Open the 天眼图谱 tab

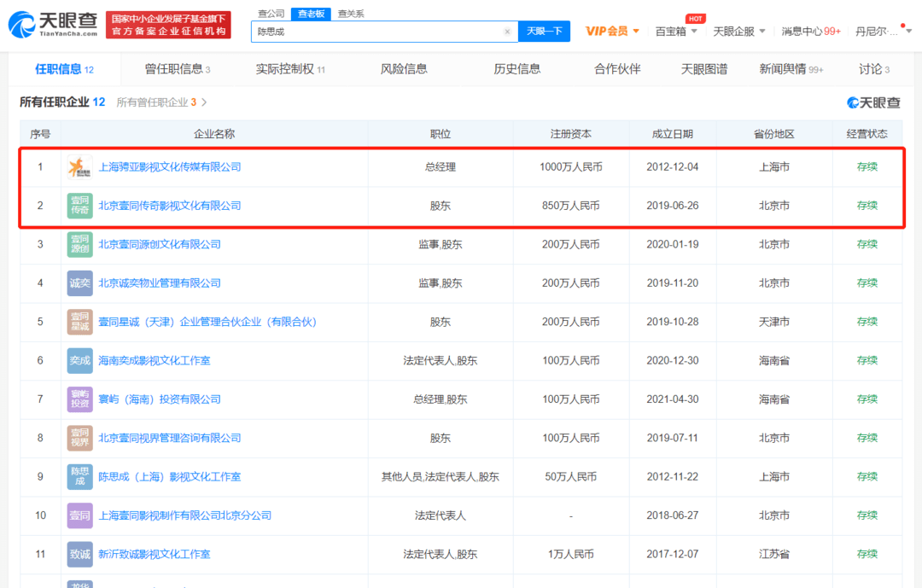coord(703,69)
